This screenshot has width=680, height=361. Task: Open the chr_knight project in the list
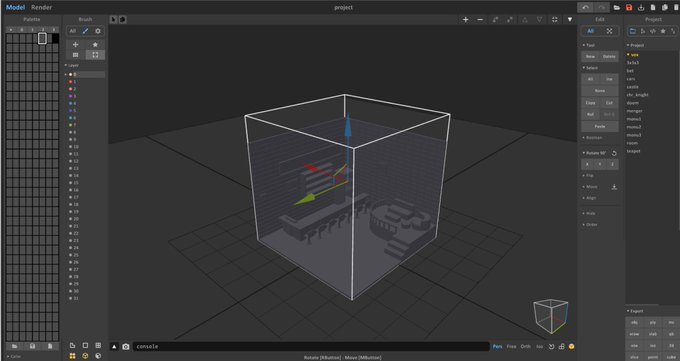(x=638, y=95)
